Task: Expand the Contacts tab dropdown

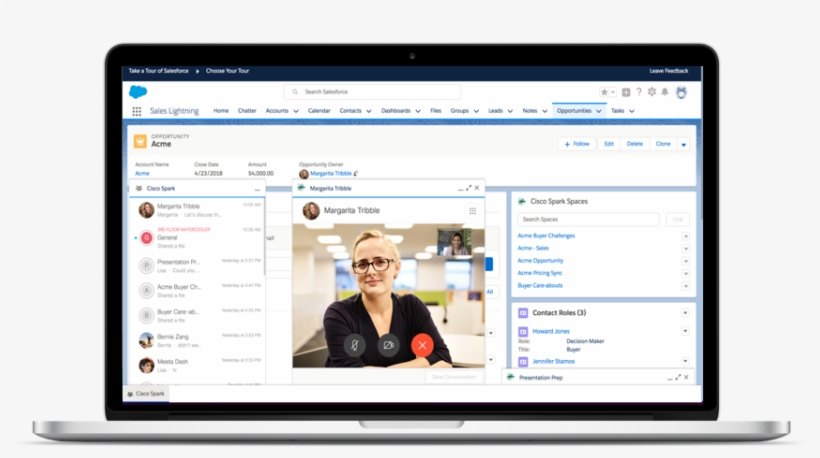Action: [x=369, y=111]
